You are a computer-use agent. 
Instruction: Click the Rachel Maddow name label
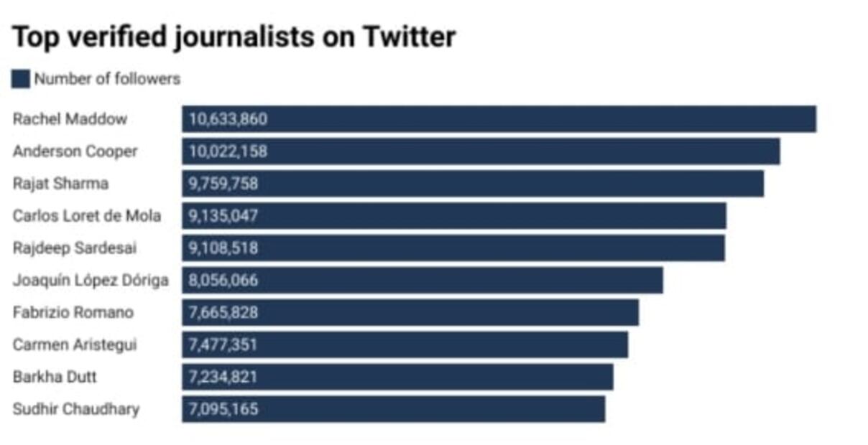tap(70, 119)
